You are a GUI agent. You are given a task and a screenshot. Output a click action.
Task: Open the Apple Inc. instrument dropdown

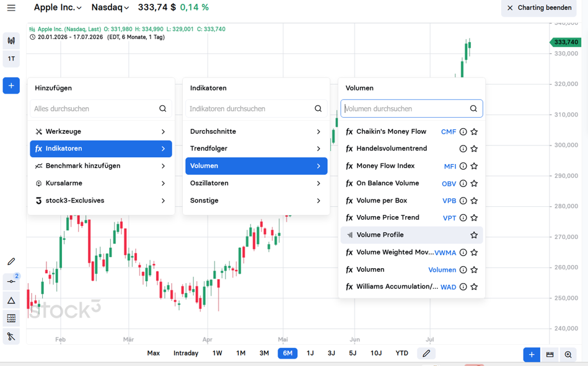coord(58,7)
